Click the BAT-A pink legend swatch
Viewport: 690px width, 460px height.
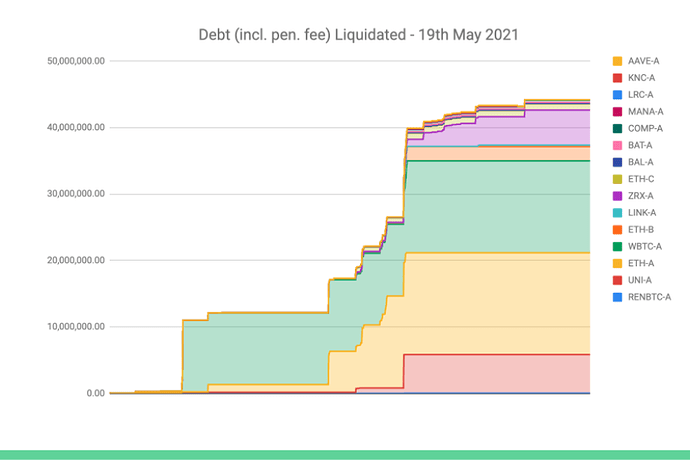(x=617, y=145)
